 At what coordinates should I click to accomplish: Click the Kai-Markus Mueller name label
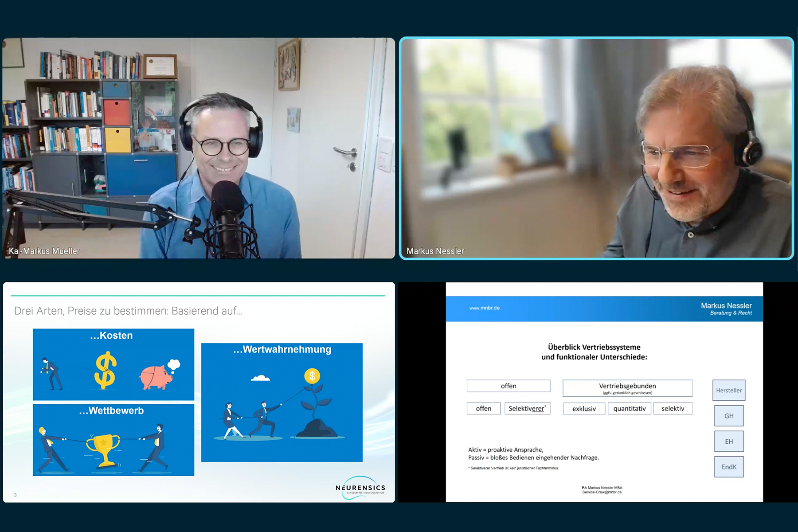pos(44,251)
